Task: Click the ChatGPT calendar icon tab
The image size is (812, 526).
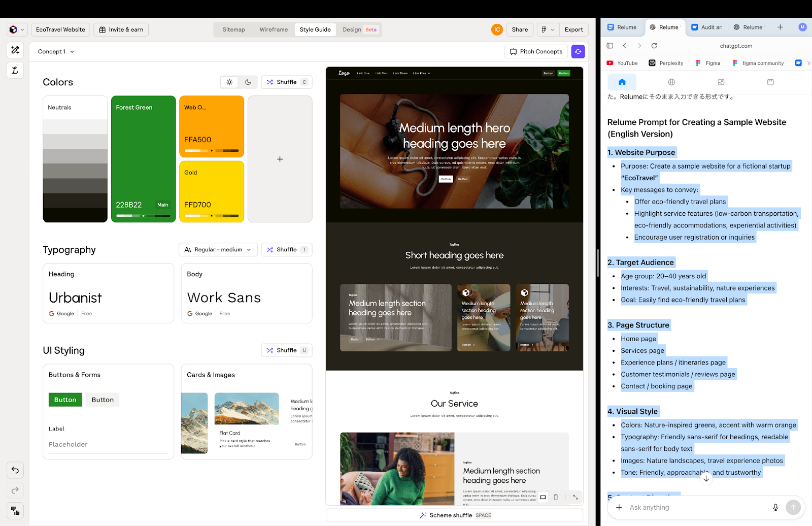Action: (770, 82)
